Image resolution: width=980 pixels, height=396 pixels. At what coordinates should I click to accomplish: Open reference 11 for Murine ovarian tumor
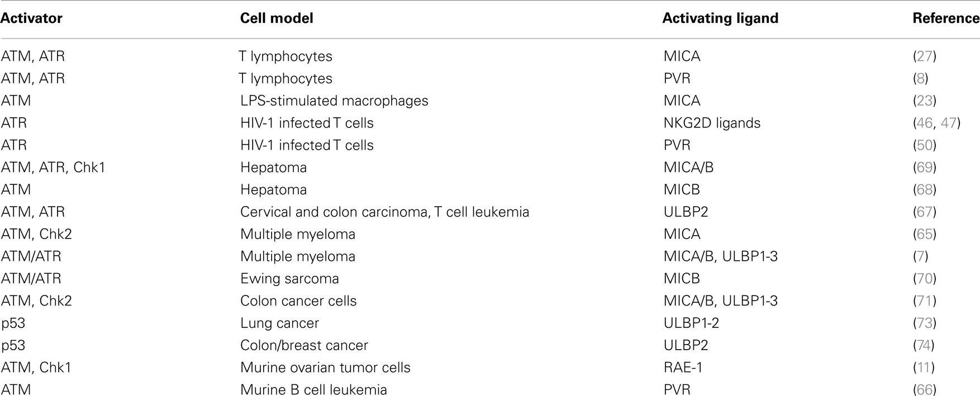(925, 368)
